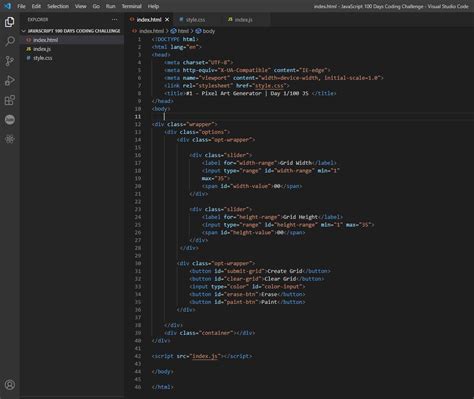The width and height of the screenshot is (474, 399).
Task: Open the Go menu
Action: 96,6
